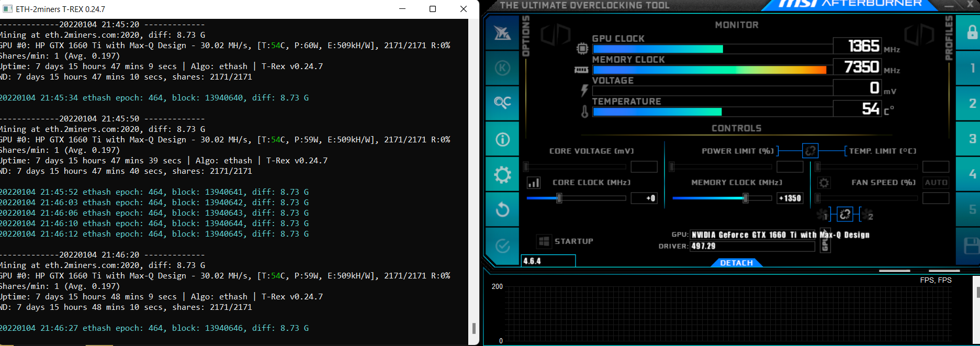Open MSI Kombustor via the jet icon
Image resolution: width=980 pixels, height=346 pixels.
pyautogui.click(x=502, y=32)
